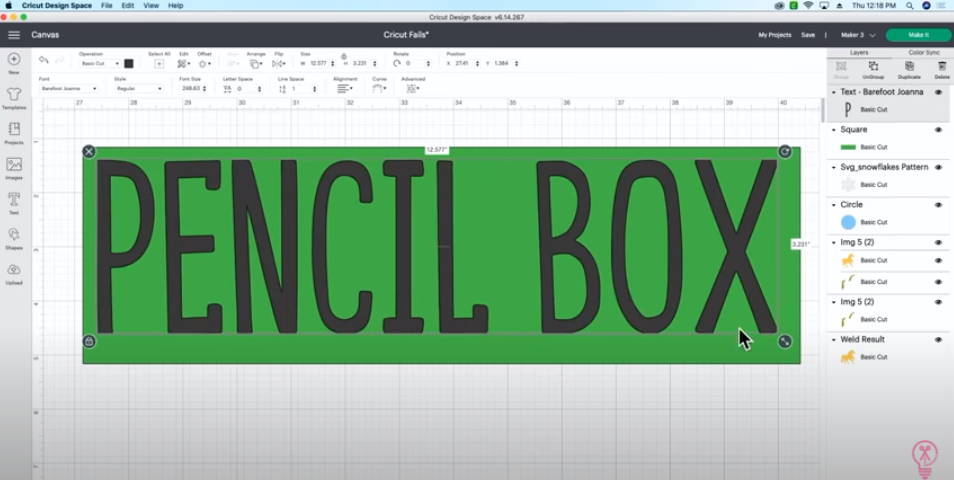Toggle visibility of yellow horse Img 5 sublayer
The image size is (954, 480).
click(x=938, y=260)
